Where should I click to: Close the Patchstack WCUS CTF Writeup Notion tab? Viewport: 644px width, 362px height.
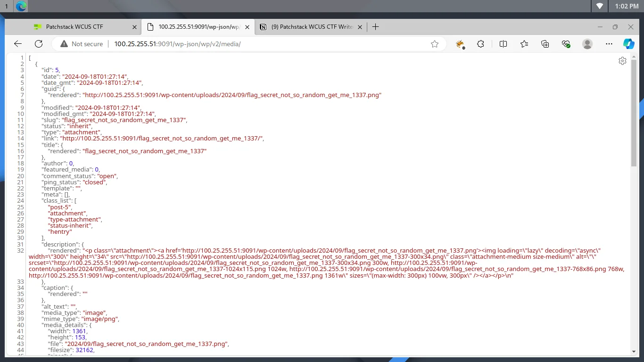click(x=361, y=27)
